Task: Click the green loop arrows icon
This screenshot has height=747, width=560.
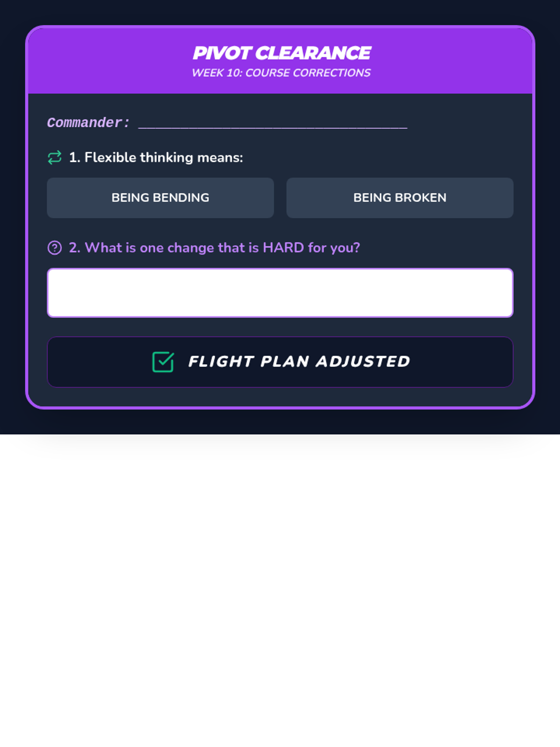Action: (x=55, y=158)
